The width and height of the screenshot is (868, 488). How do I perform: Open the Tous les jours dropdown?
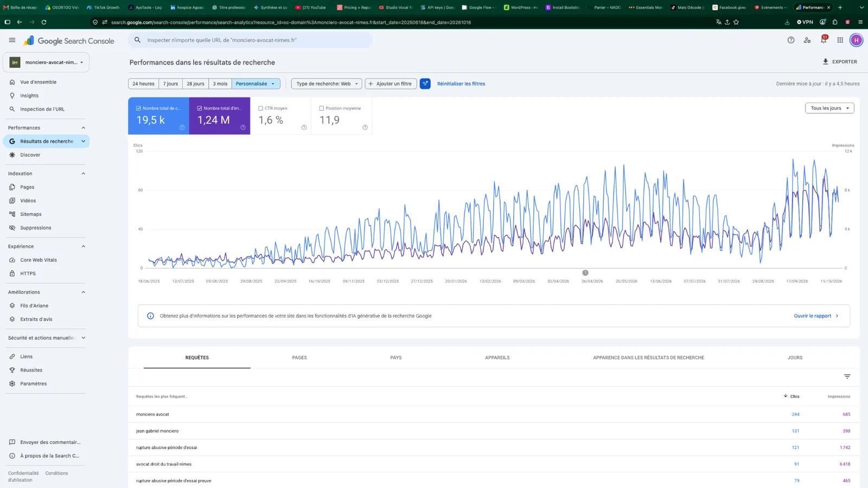[x=829, y=108]
